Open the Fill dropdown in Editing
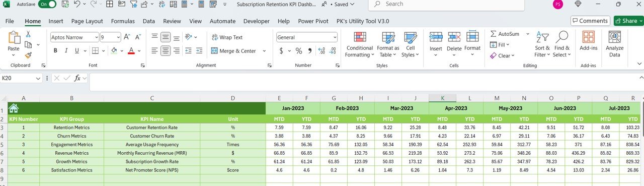644x186 pixels. pyautogui.click(x=500, y=45)
